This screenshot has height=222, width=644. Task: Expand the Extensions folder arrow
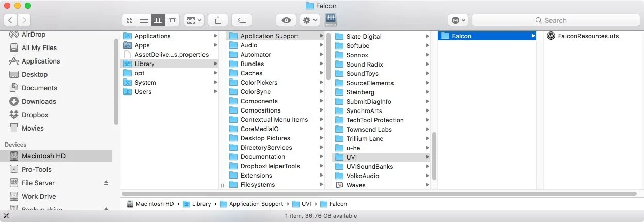[x=322, y=176]
